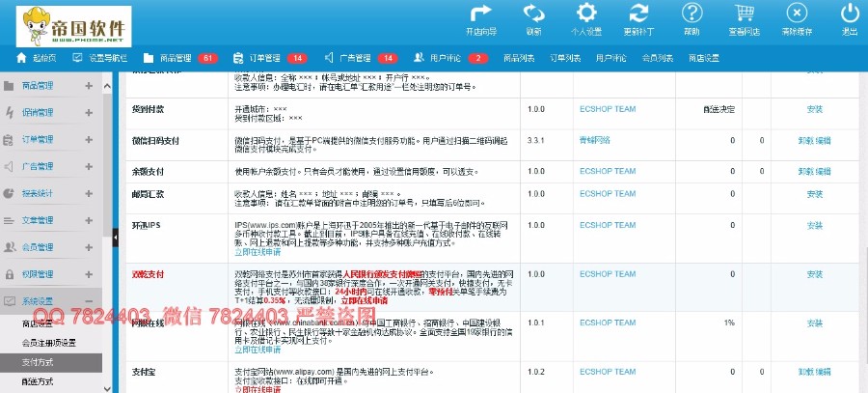Open the 青蜂网络 author link
Image resolution: width=868 pixels, height=393 pixels.
click(594, 141)
